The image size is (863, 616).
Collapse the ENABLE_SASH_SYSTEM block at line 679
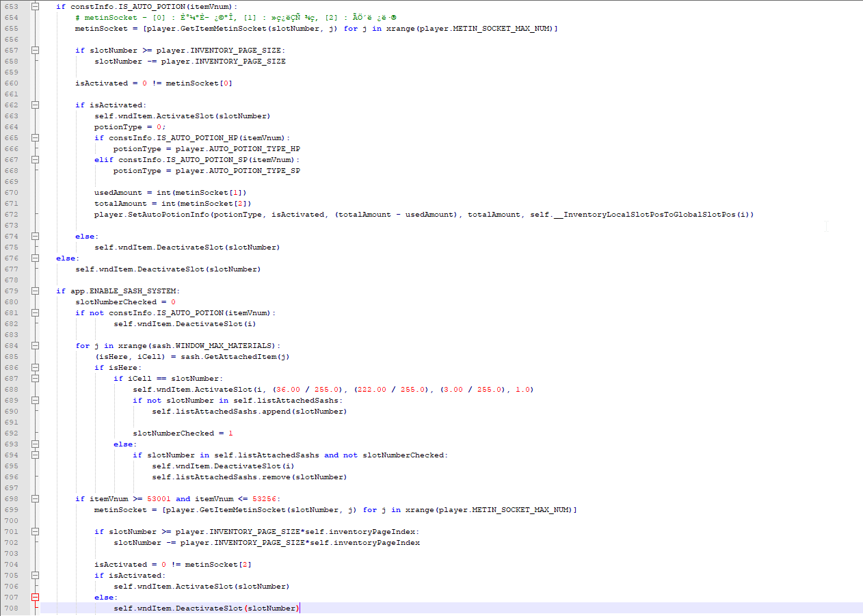(x=35, y=291)
